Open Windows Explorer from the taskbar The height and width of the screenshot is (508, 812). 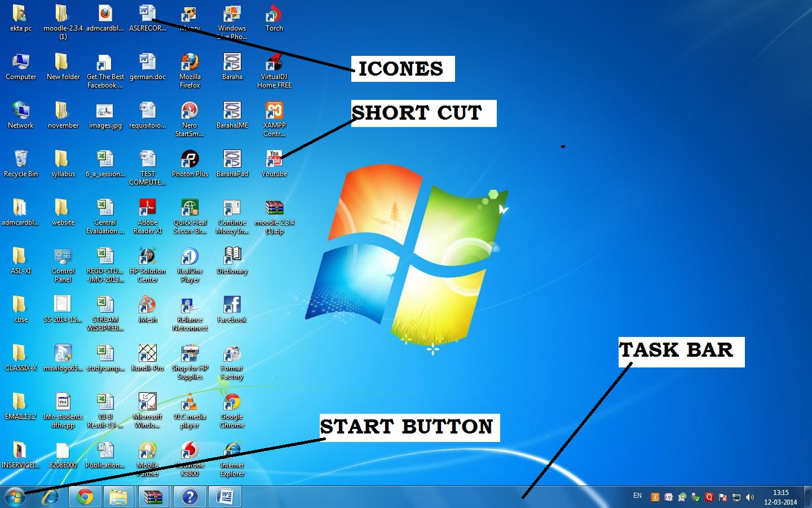[119, 497]
